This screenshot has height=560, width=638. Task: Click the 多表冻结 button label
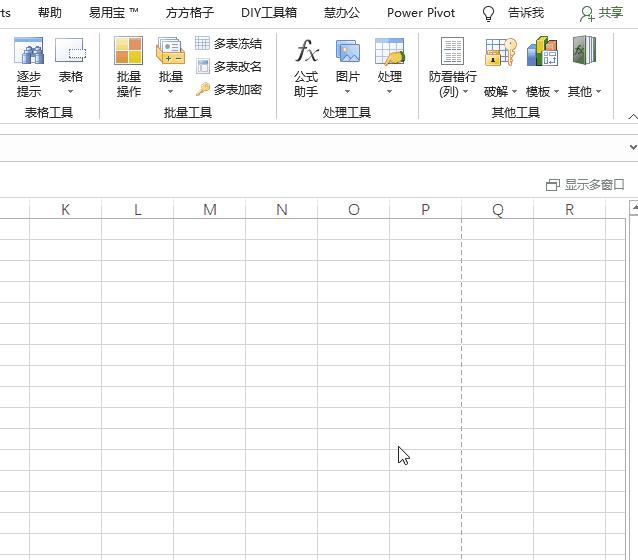click(x=238, y=44)
